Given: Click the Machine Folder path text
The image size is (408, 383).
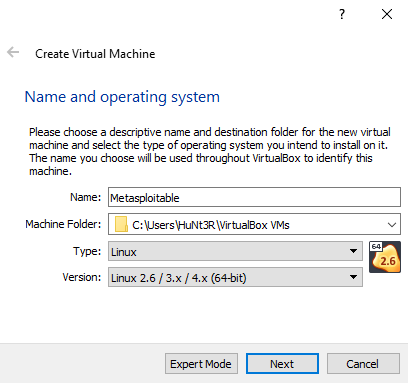Looking at the screenshot, I should tap(211, 225).
